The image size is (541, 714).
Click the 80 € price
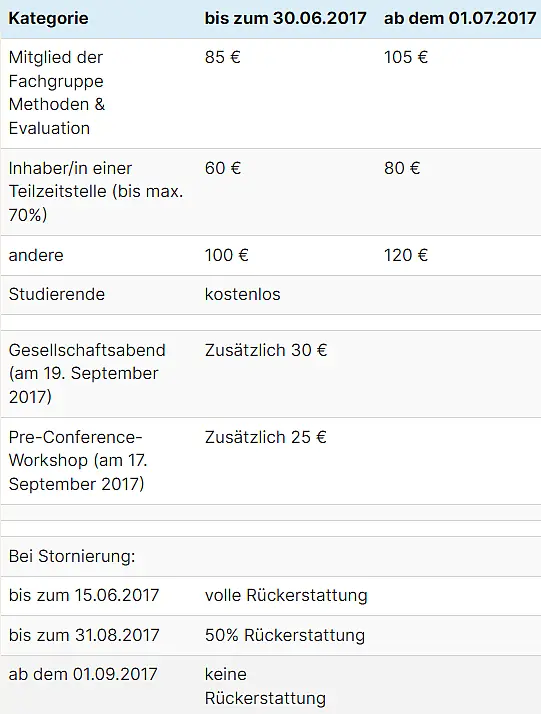(x=402, y=168)
